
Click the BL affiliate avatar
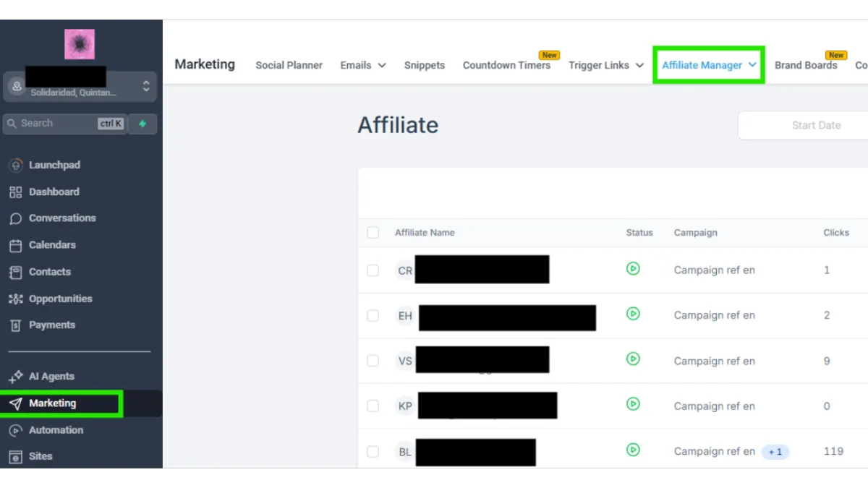coord(405,452)
